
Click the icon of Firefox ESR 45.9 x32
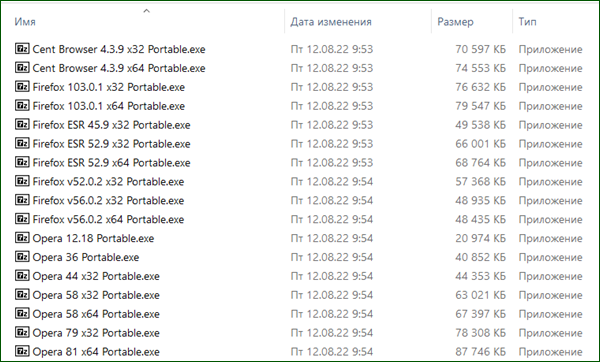coord(22,124)
